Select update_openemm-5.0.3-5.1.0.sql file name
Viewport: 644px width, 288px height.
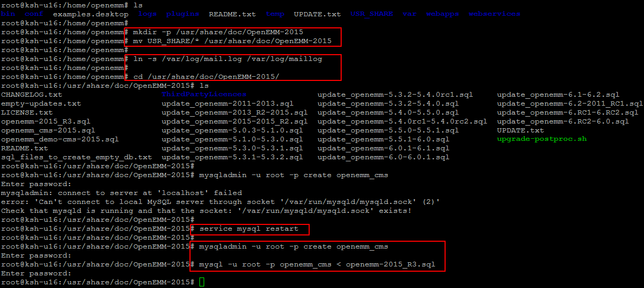[233, 130]
